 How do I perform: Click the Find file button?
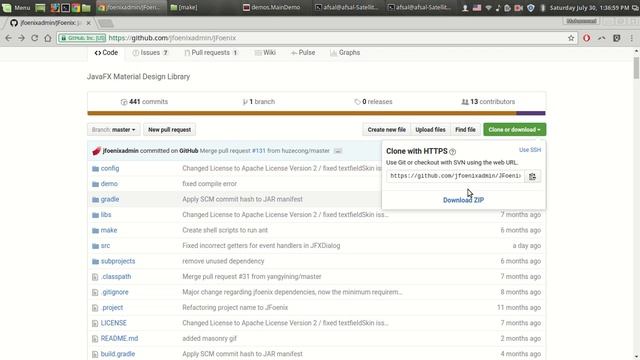(465, 130)
